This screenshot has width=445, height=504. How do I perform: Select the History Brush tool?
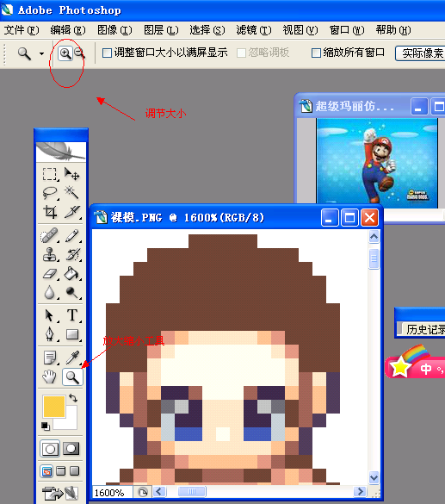tap(72, 254)
